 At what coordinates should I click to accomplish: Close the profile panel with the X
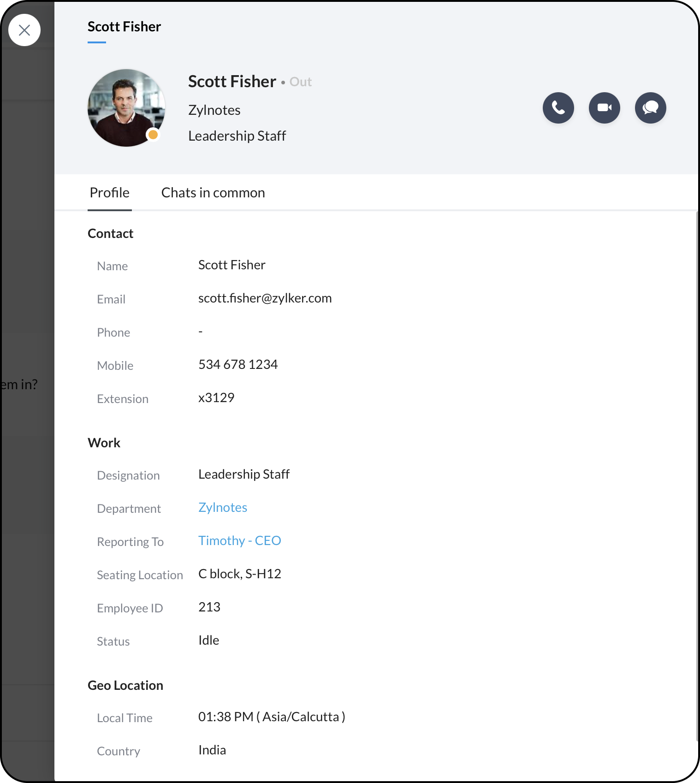tap(24, 30)
